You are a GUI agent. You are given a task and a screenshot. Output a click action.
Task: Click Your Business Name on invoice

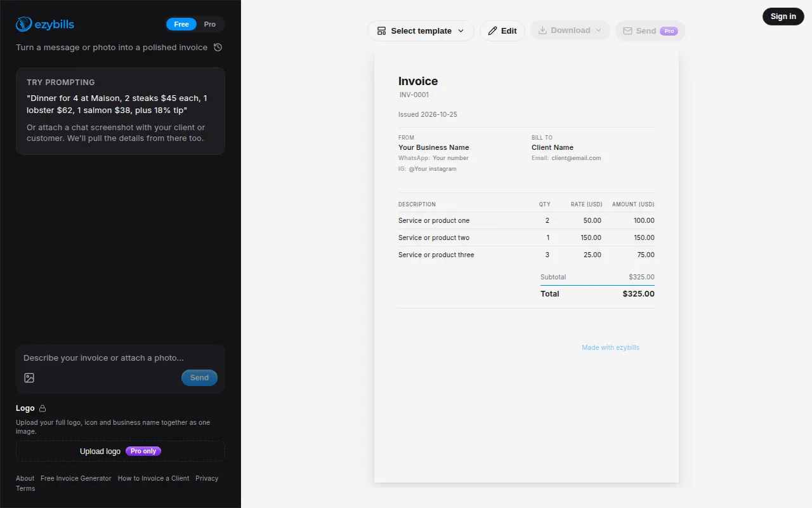(x=434, y=147)
